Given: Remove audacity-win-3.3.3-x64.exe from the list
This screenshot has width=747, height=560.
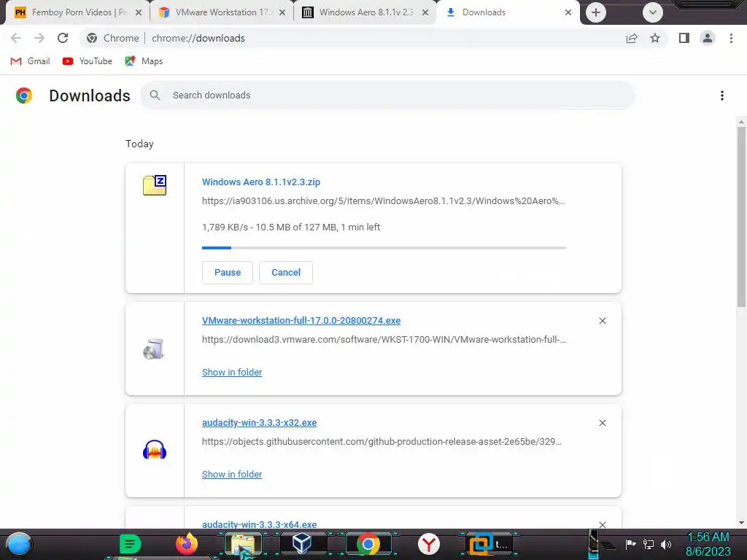Looking at the screenshot, I should tap(602, 524).
